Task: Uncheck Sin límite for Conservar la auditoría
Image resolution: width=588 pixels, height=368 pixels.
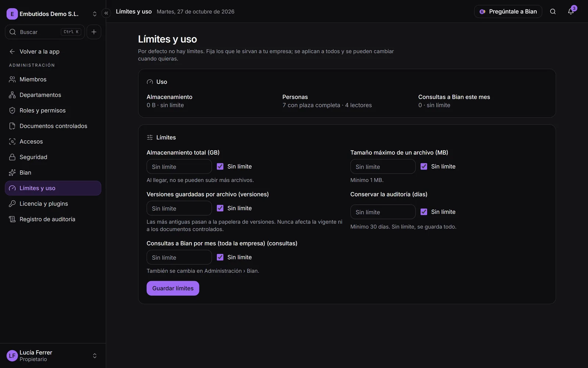Action: pos(424,212)
